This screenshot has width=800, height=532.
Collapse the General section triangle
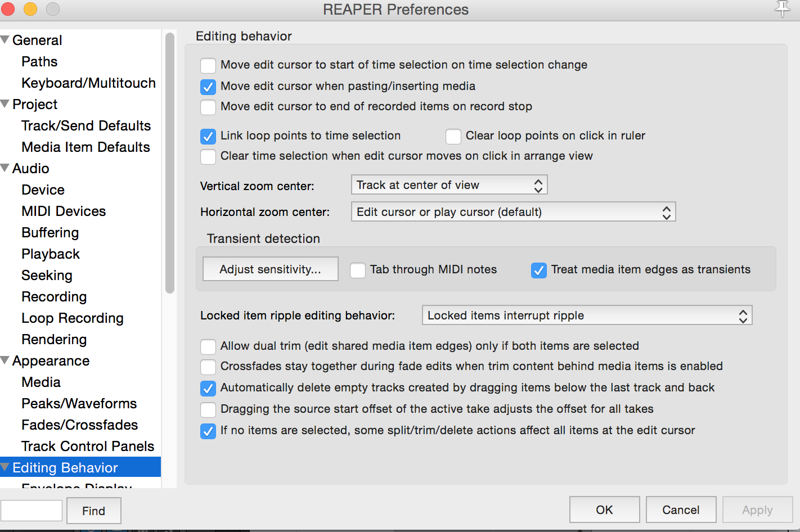click(5, 40)
